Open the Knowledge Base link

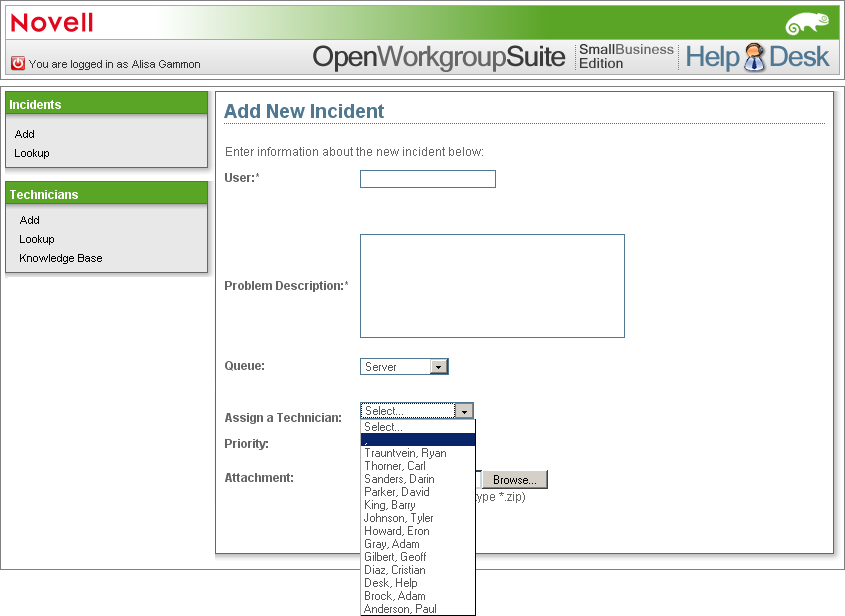pos(61,258)
